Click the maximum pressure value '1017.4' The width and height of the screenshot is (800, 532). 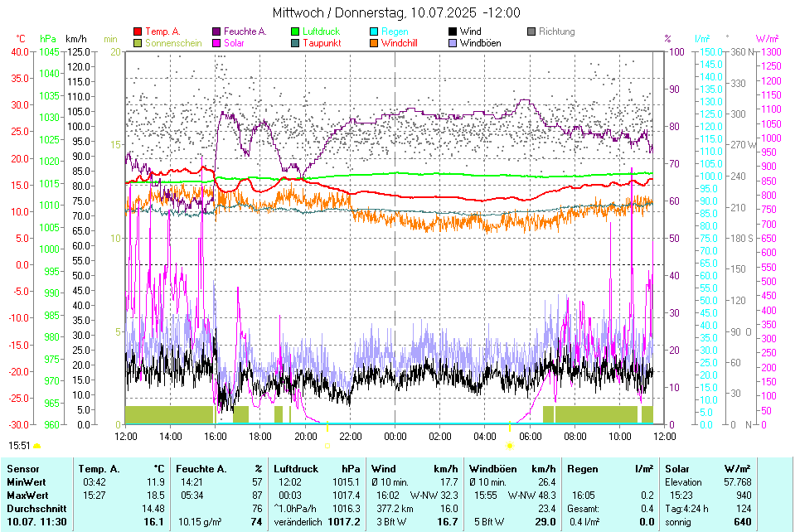347,496
